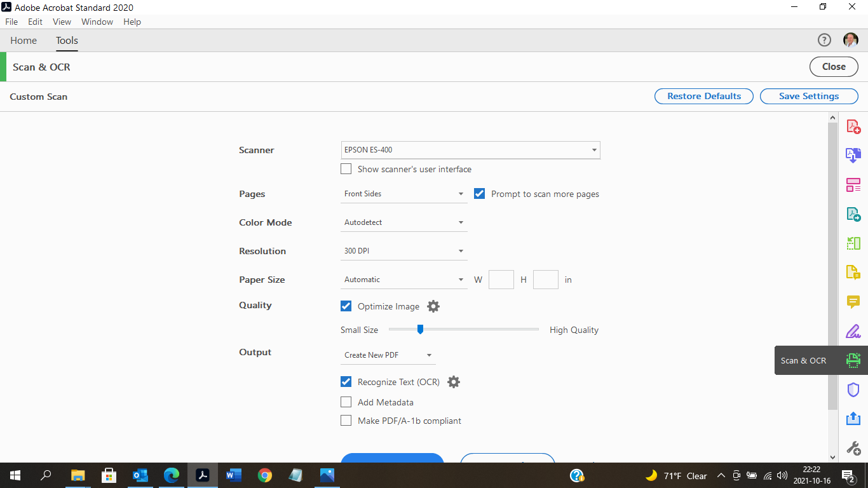Open the Recognize Text settings gear

pyautogui.click(x=454, y=381)
